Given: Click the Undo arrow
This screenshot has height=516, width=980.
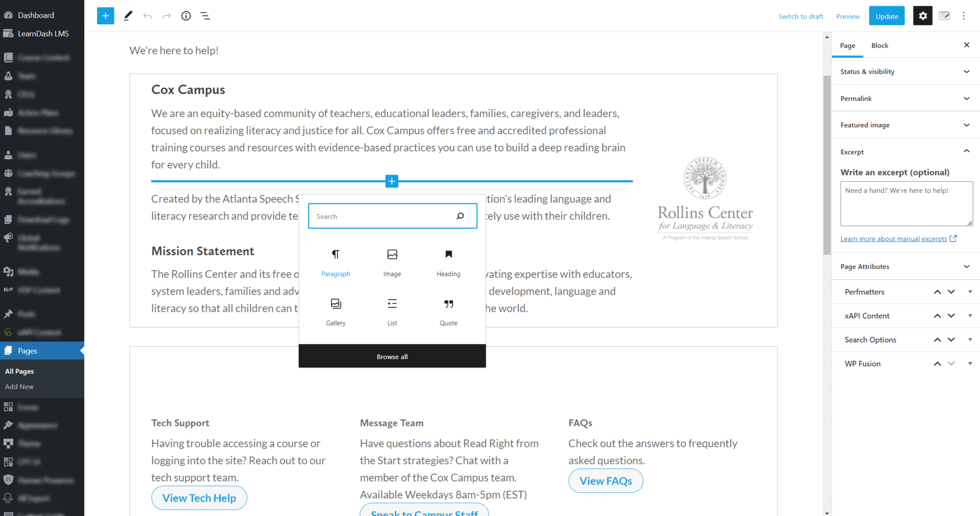Looking at the screenshot, I should [x=148, y=16].
